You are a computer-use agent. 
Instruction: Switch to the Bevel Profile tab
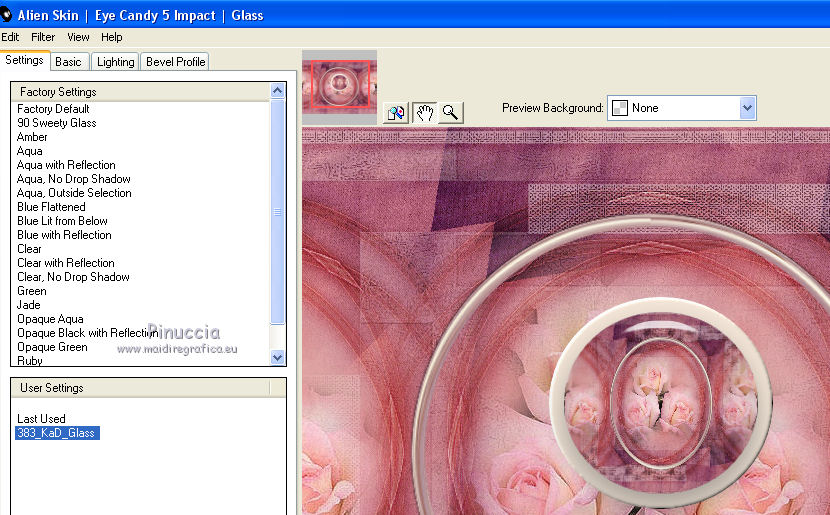[175, 62]
